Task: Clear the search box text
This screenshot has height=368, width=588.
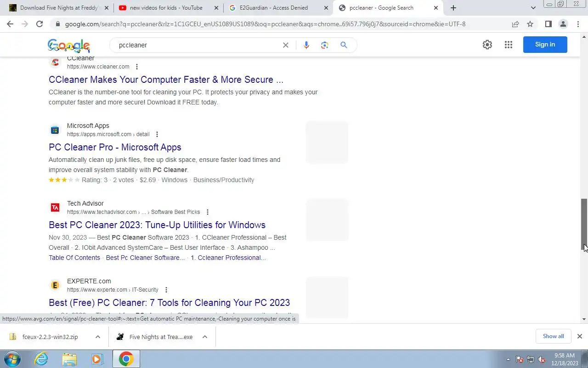Action: 285,45
